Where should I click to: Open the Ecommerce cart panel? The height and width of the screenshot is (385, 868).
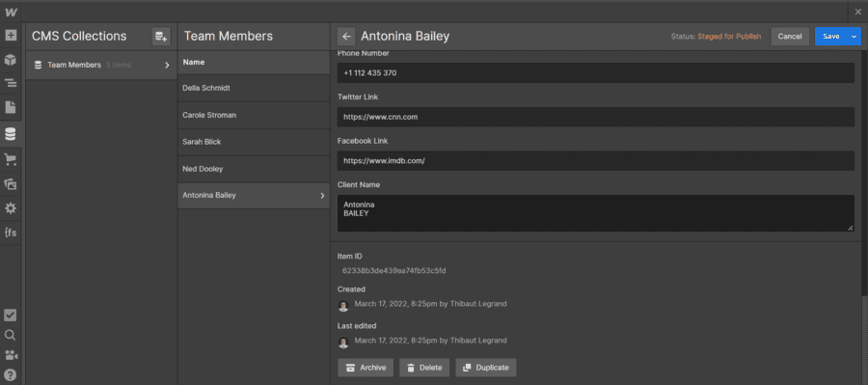pos(11,159)
